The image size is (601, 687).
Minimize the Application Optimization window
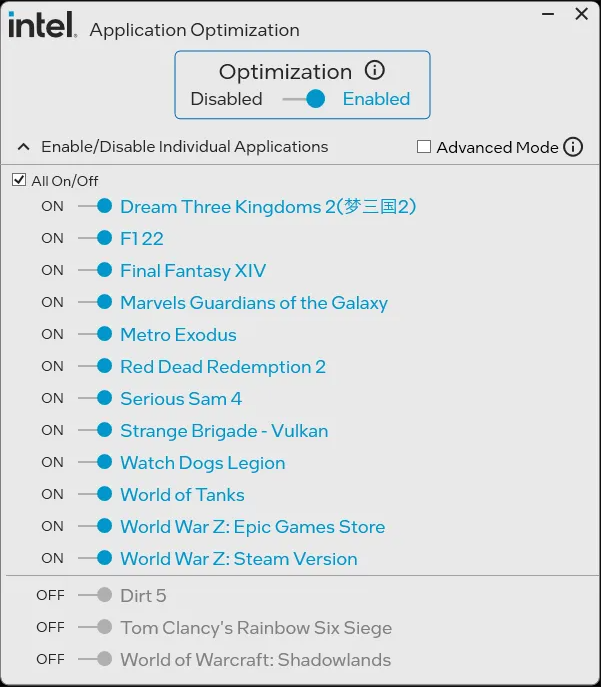point(547,14)
